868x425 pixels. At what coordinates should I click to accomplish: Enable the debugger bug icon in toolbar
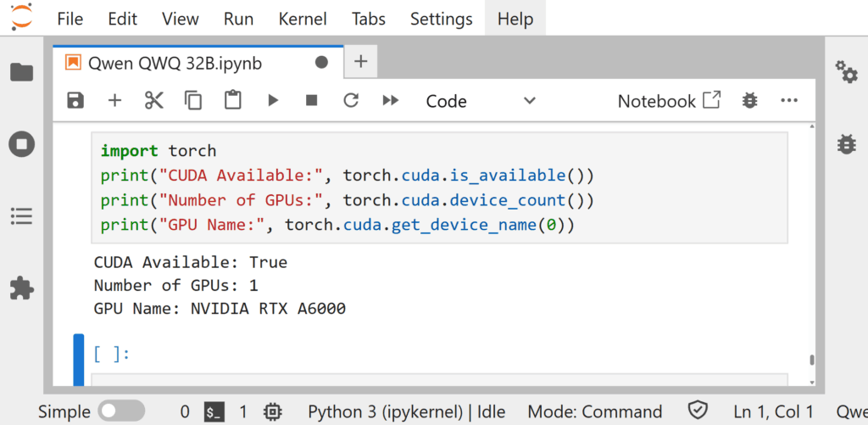[x=749, y=101]
